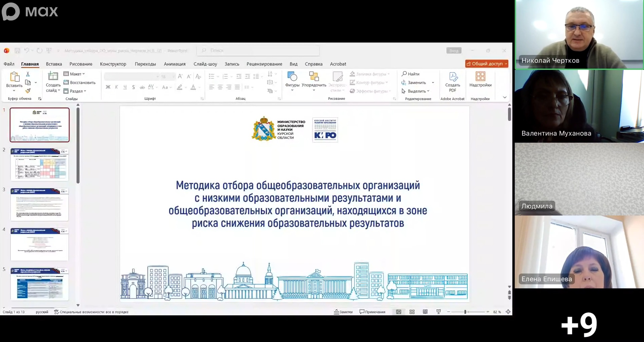This screenshot has width=644, height=342.
Task: Open the Insert (Вставка) ribbon tab
Action: (x=54, y=64)
